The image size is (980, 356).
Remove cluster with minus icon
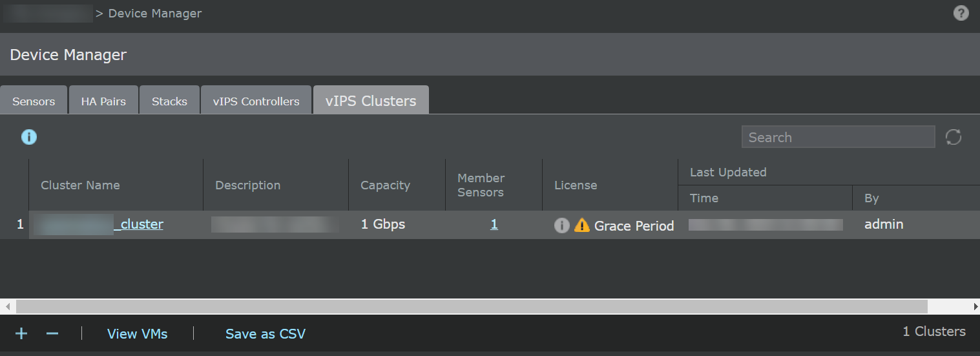pyautogui.click(x=53, y=333)
